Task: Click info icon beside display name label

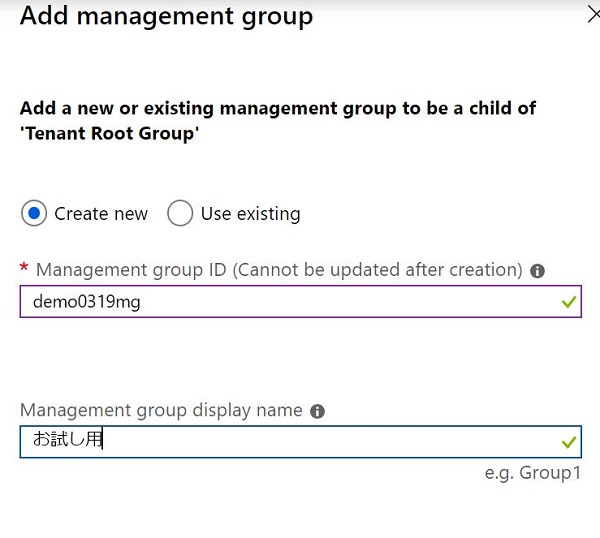Action: 317,411
